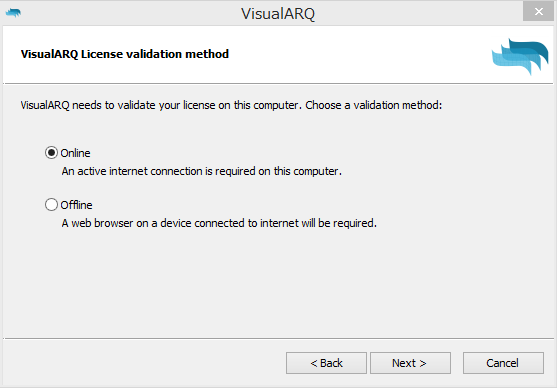Click the active internet connection description text
This screenshot has width=557, height=388.
click(x=201, y=171)
